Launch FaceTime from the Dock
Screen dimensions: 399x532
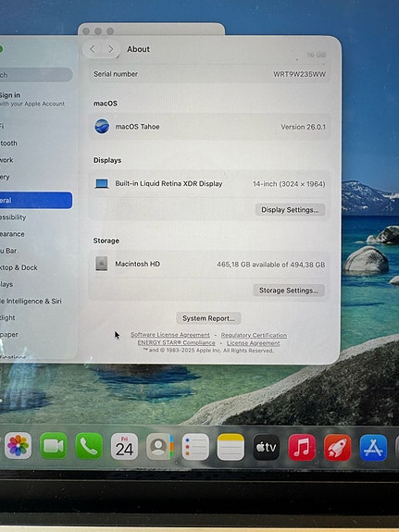[x=54, y=446]
